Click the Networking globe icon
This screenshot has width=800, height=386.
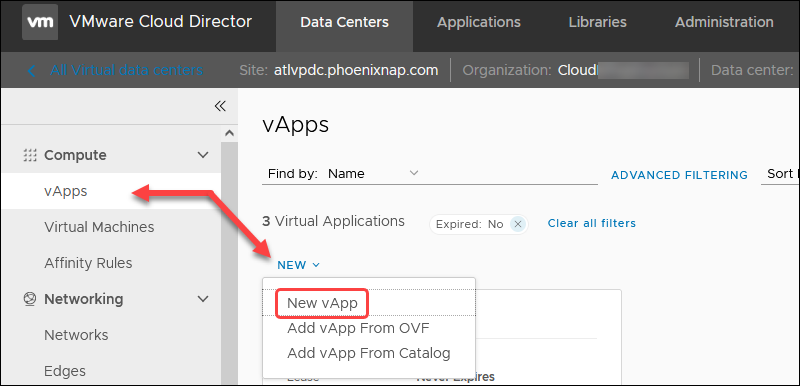(30, 299)
